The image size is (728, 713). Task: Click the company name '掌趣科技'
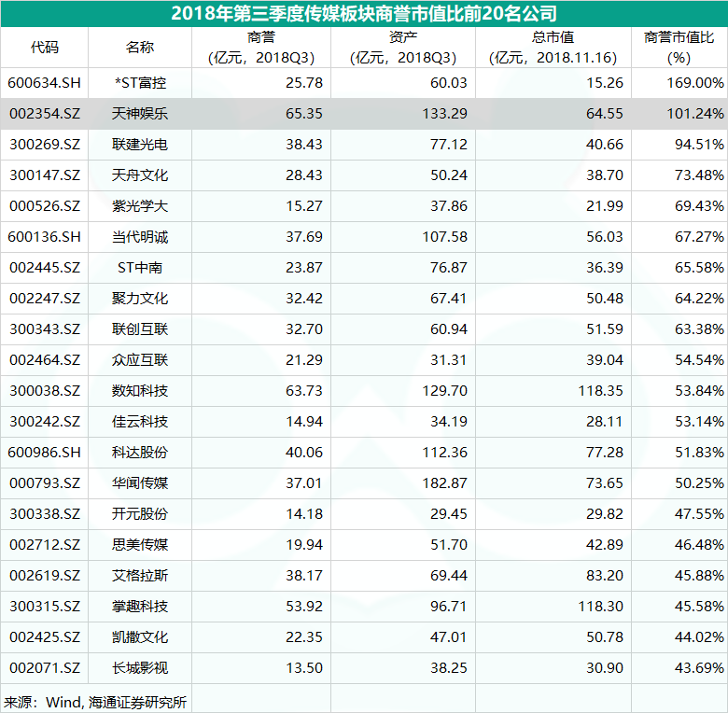(140, 607)
